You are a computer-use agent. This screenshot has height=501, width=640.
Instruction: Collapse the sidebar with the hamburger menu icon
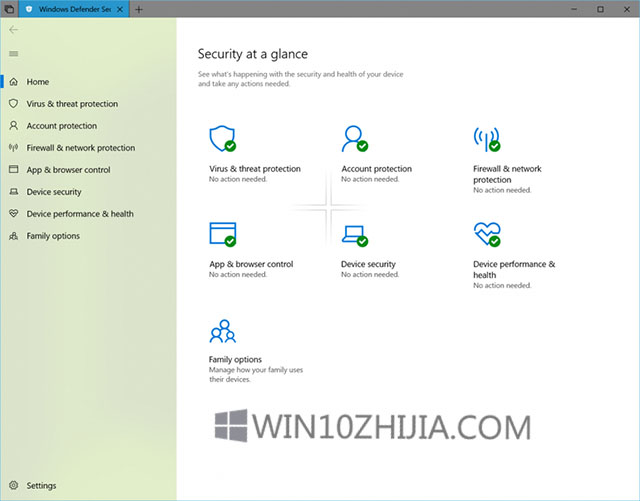(13, 53)
